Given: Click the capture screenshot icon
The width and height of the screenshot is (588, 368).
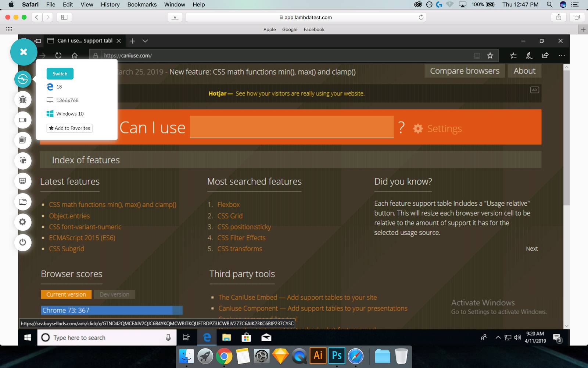Looking at the screenshot, I should coord(23,161).
